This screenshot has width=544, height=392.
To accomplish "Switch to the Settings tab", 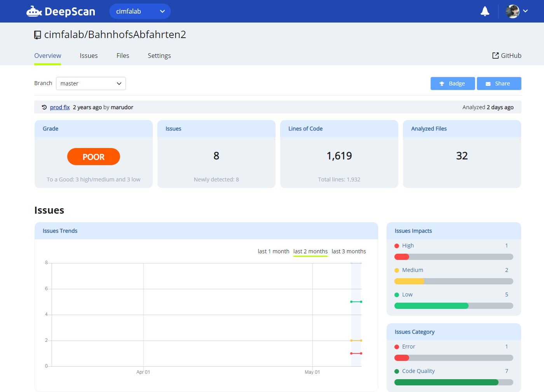I will pos(159,56).
